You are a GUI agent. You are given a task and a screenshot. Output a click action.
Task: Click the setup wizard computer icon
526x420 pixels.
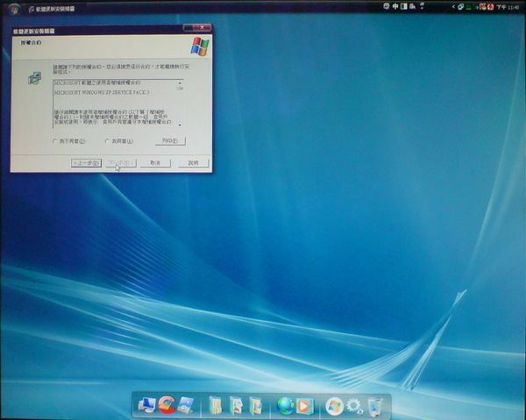pyautogui.click(x=34, y=78)
